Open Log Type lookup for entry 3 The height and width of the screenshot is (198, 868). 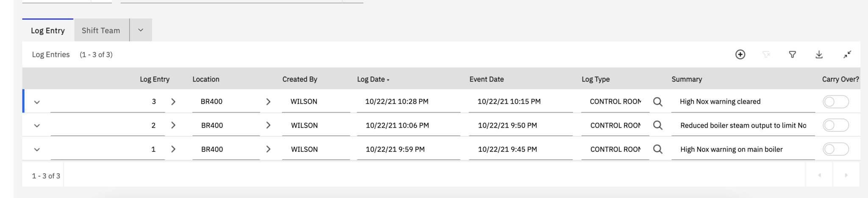coord(658,102)
